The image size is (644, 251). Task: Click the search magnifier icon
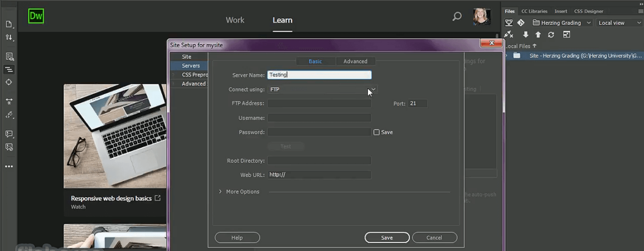(457, 17)
